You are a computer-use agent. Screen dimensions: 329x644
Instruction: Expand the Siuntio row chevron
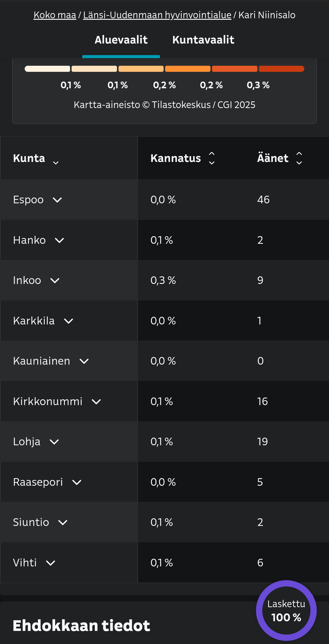(x=63, y=523)
